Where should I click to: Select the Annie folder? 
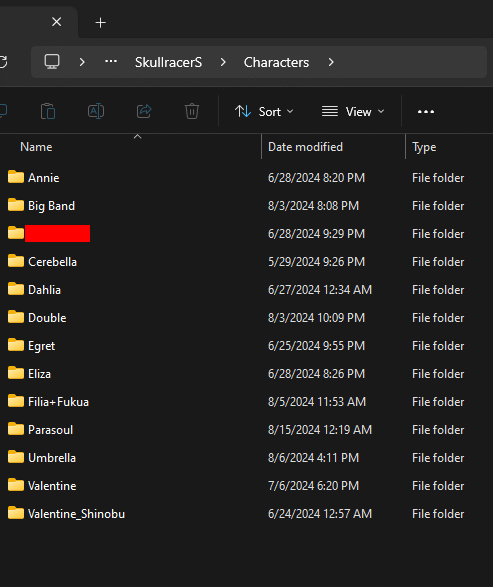pos(43,177)
